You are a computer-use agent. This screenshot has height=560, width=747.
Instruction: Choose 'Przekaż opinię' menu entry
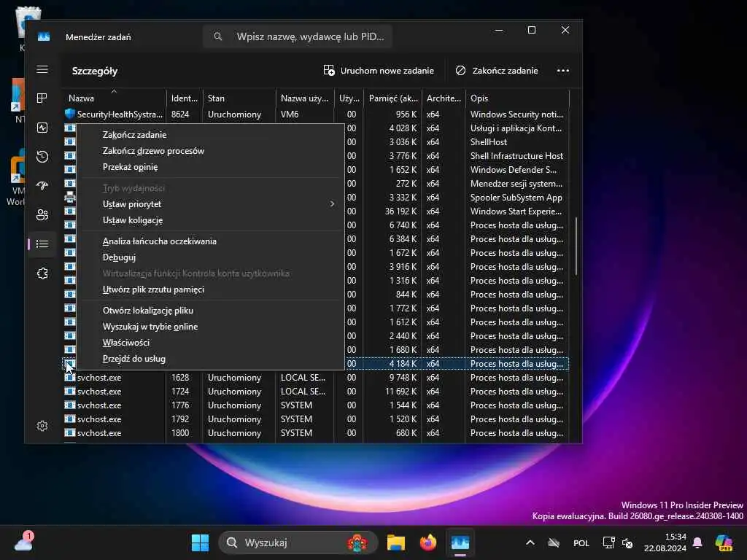[x=210, y=167]
